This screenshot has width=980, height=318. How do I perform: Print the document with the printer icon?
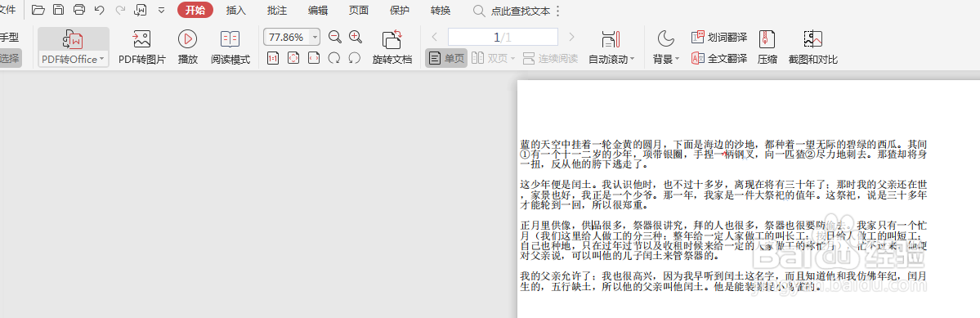tap(78, 10)
